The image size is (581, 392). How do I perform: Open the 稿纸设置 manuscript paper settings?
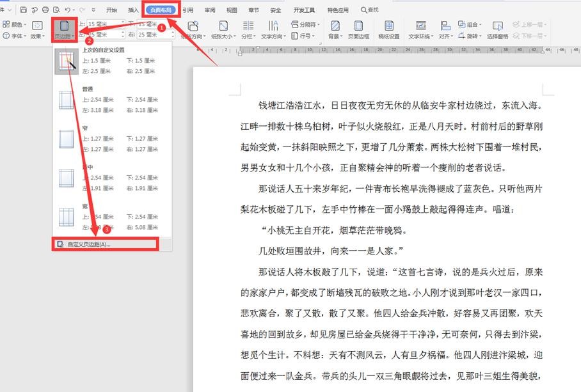coord(388,29)
